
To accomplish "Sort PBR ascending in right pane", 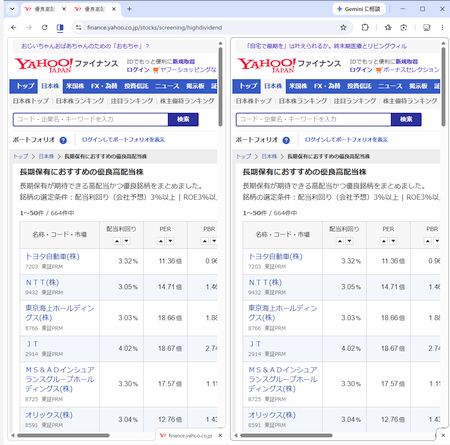I will [428, 241].
